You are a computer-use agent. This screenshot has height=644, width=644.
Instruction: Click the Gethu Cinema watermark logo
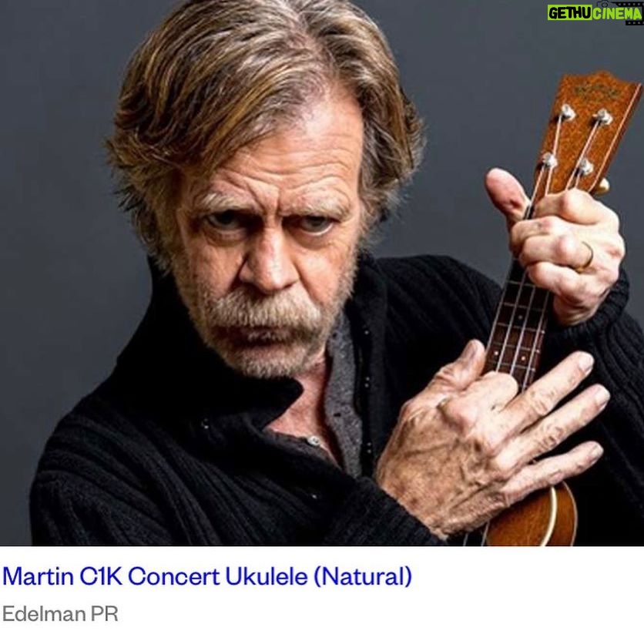click(x=595, y=13)
